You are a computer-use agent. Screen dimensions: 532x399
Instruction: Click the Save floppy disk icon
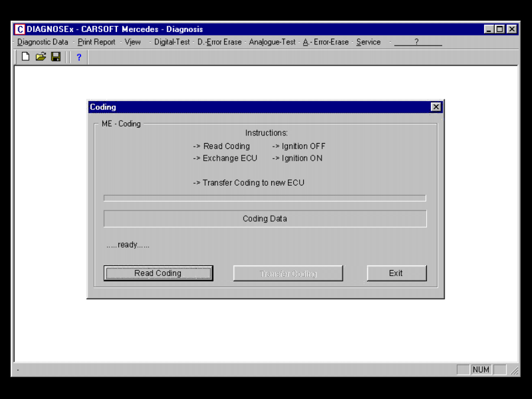point(56,57)
